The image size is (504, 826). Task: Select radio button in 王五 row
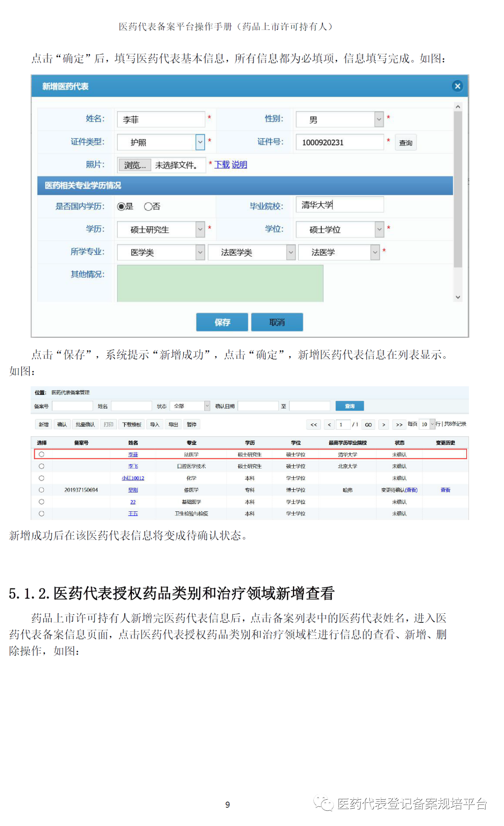coord(41,513)
